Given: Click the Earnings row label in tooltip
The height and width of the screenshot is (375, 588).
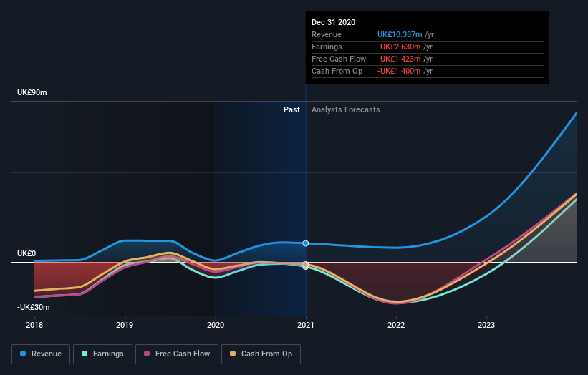Looking at the screenshot, I should click(327, 47).
